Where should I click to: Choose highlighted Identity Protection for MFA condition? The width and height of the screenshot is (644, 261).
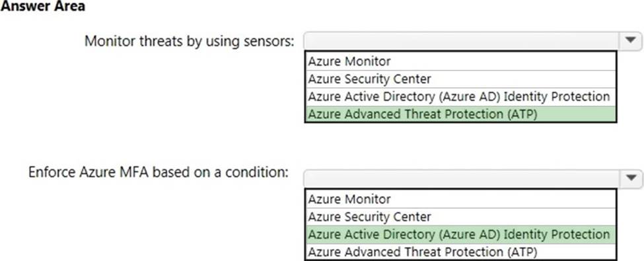(460, 235)
